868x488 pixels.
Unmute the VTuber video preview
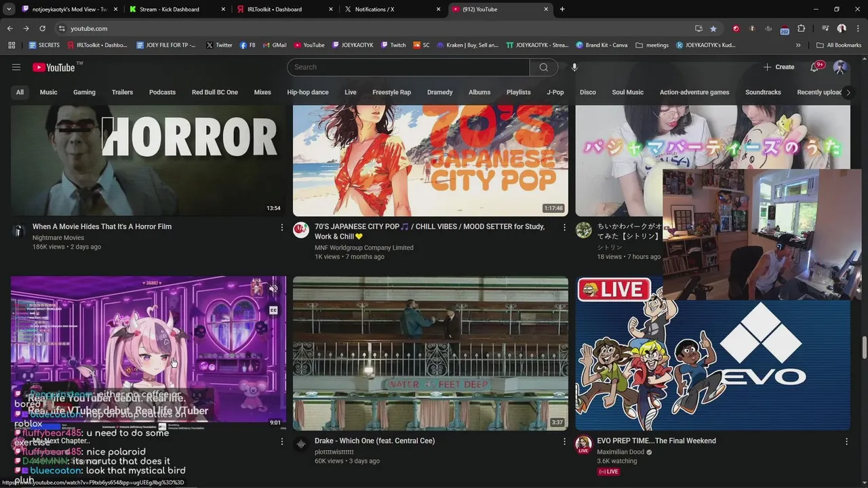pos(273,289)
